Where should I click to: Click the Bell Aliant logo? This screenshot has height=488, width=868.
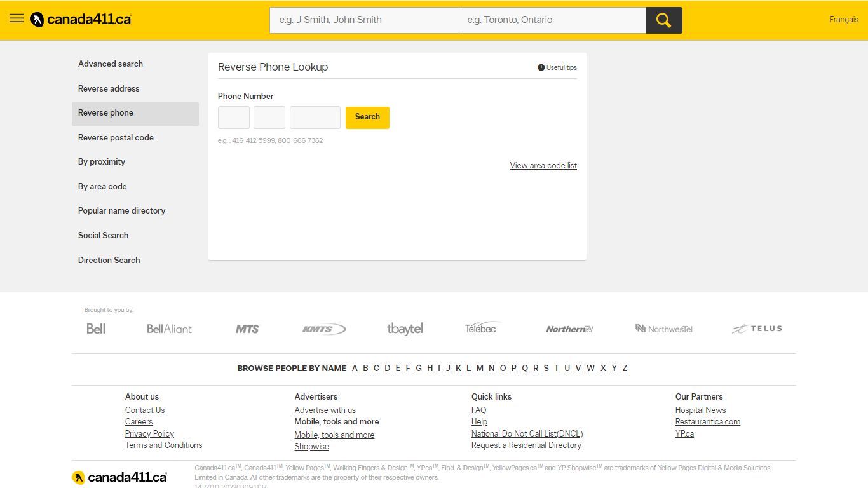pyautogui.click(x=169, y=329)
